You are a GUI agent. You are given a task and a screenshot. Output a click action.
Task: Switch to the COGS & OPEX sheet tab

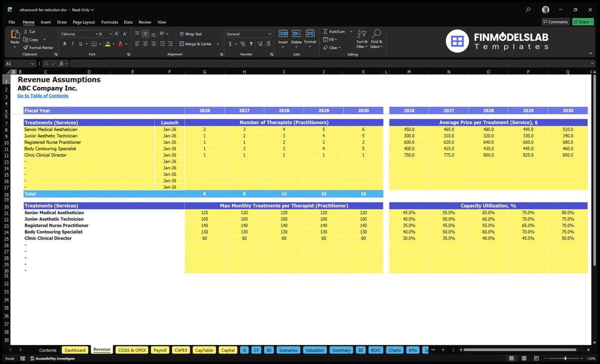(132, 350)
